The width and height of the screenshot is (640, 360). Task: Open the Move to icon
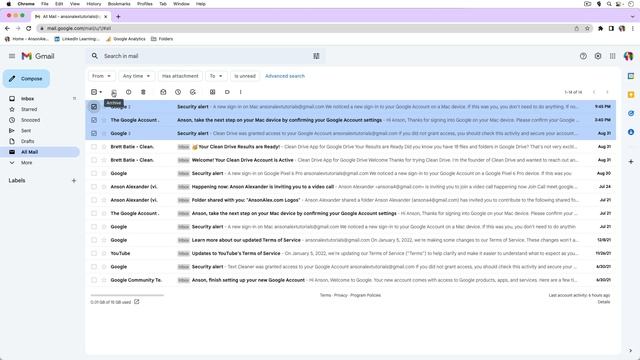213,92
